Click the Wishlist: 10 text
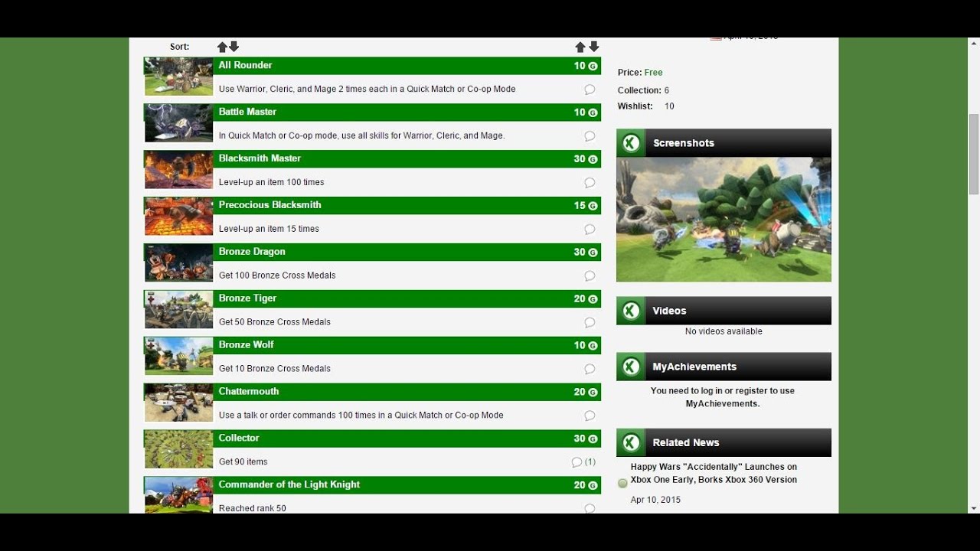 click(645, 106)
